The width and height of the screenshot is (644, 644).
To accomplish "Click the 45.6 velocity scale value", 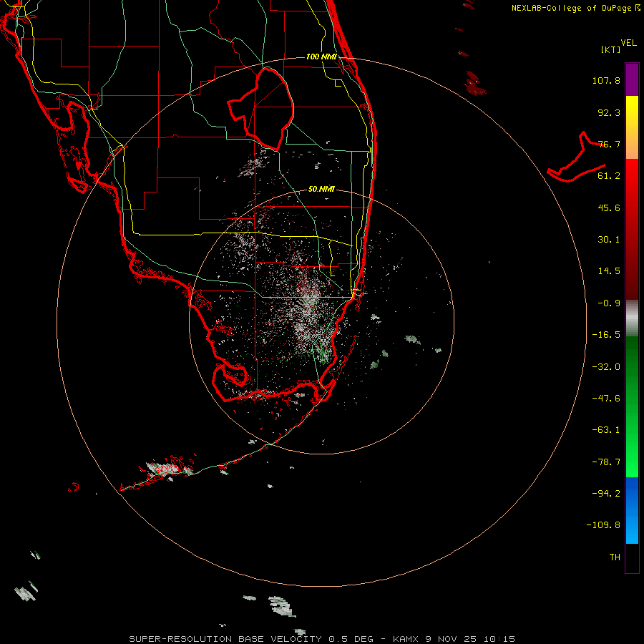I will click(x=609, y=208).
